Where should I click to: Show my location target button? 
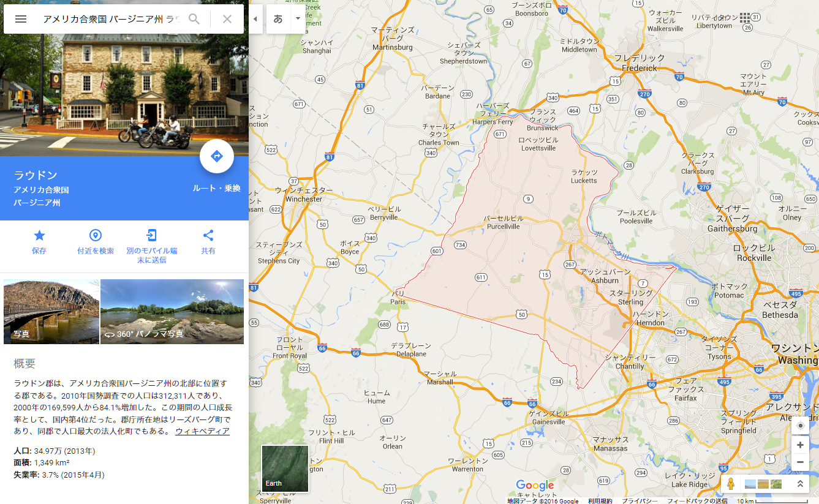tap(800, 426)
